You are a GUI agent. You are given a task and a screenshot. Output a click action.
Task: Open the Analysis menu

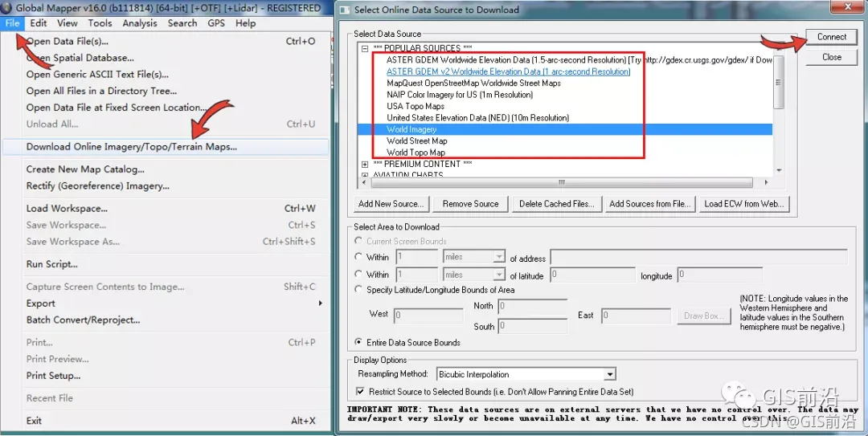(140, 23)
